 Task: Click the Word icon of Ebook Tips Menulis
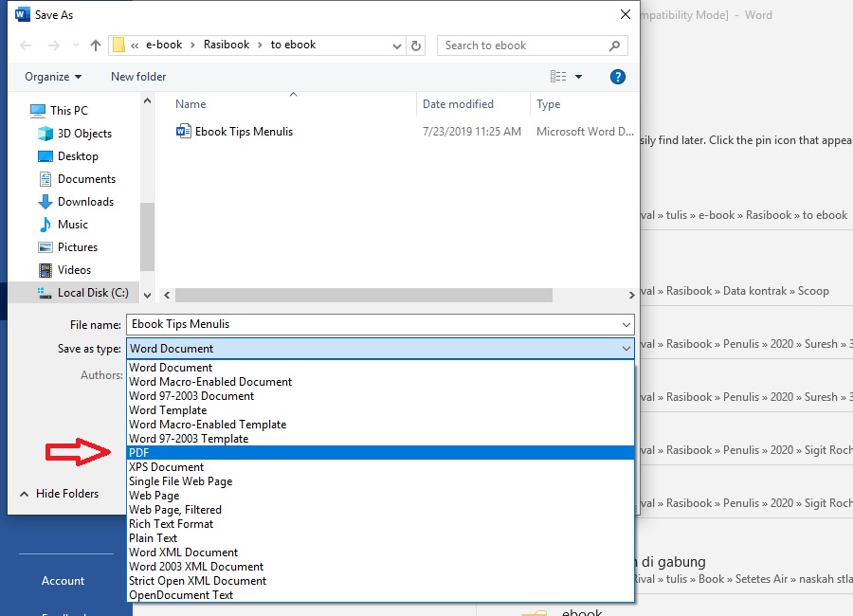[x=183, y=131]
